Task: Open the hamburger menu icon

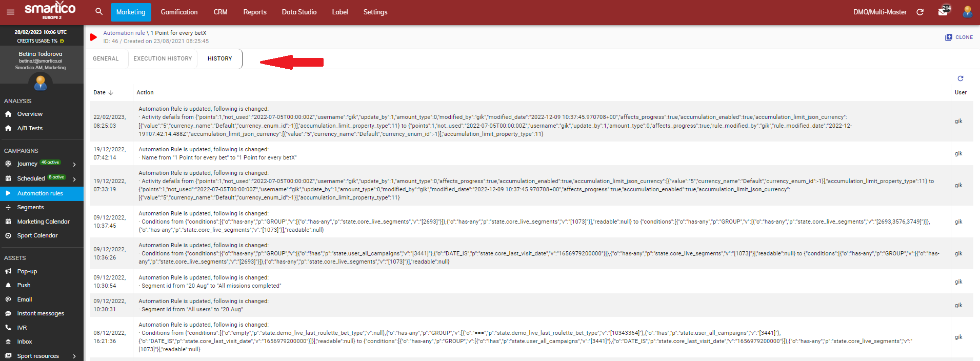Action: tap(10, 12)
